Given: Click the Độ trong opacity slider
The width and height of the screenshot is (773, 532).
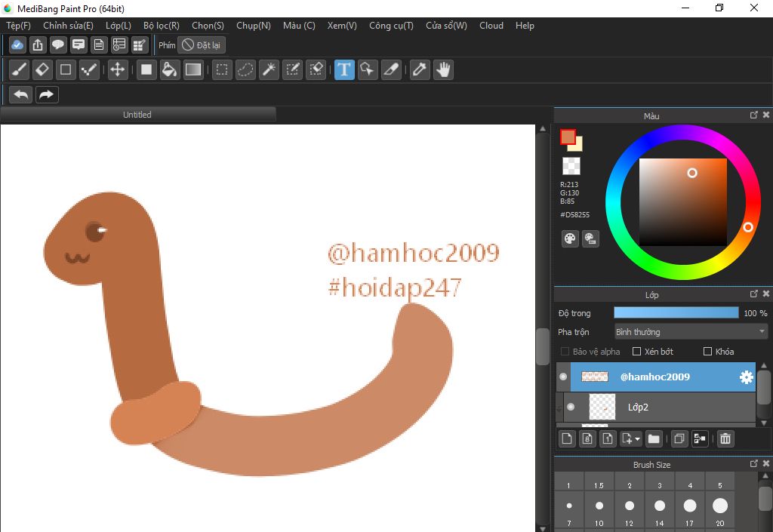Looking at the screenshot, I should click(x=676, y=312).
